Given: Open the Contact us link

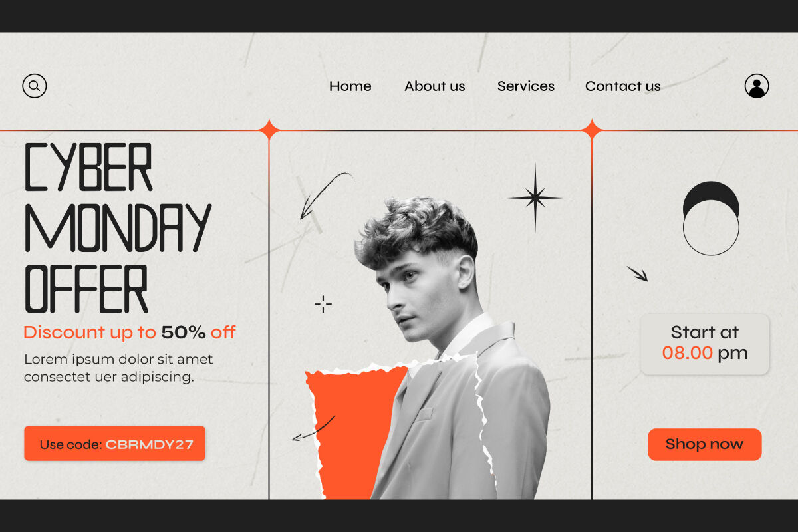Looking at the screenshot, I should pos(623,86).
